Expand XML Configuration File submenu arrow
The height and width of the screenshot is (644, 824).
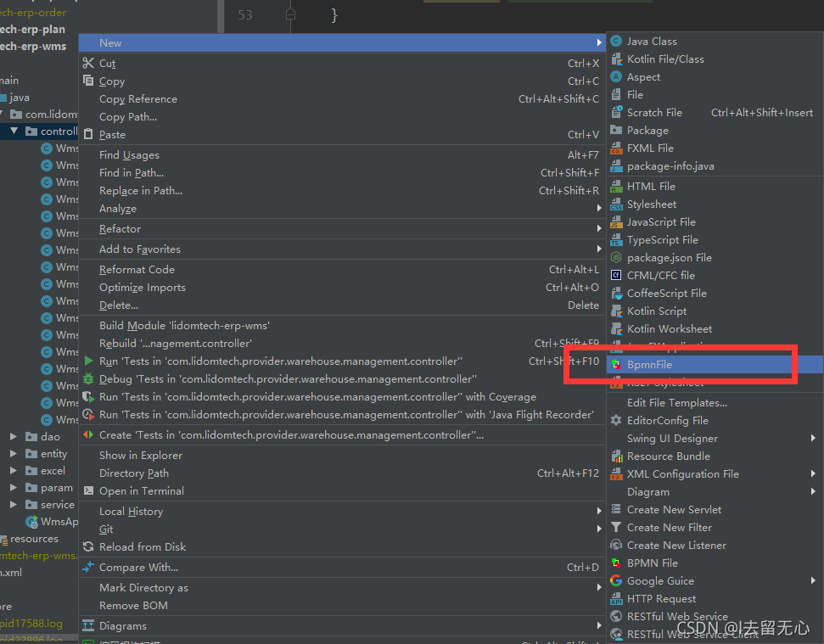(x=813, y=473)
